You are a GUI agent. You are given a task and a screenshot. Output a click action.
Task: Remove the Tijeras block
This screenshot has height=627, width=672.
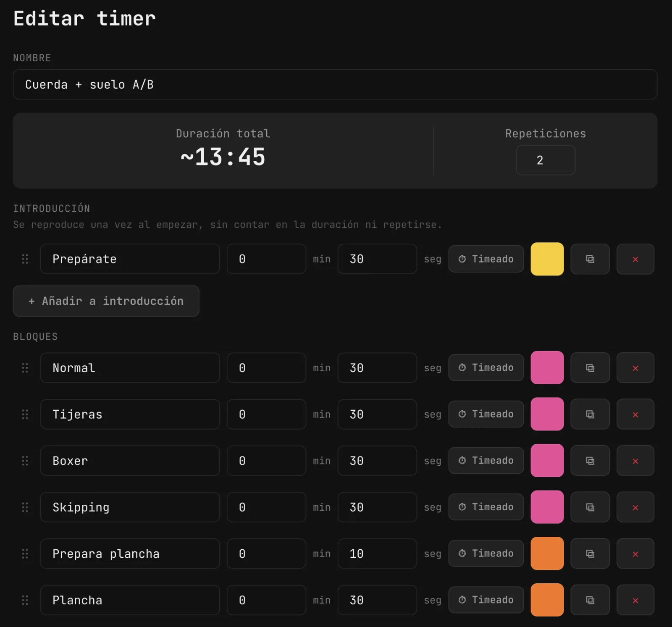point(635,415)
